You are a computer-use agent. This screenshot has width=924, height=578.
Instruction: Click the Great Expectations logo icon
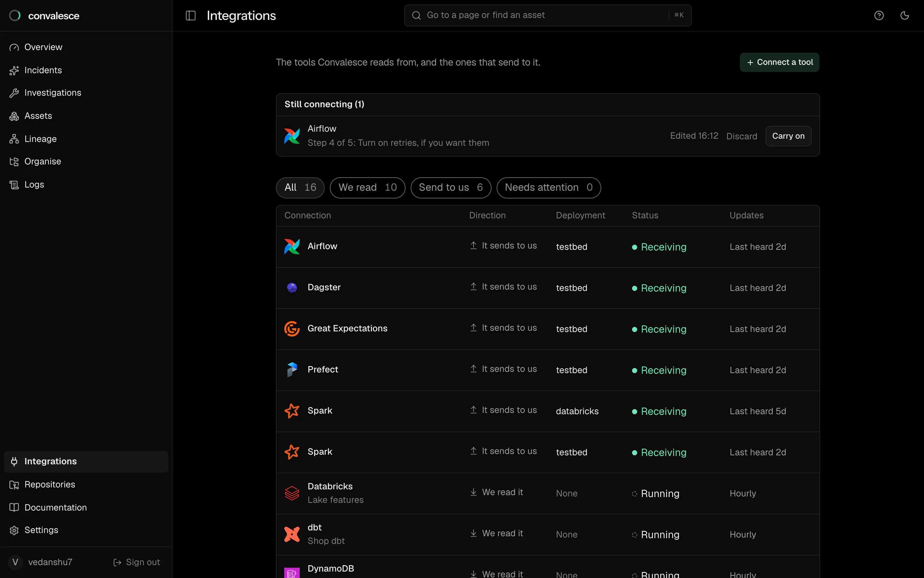tap(292, 329)
